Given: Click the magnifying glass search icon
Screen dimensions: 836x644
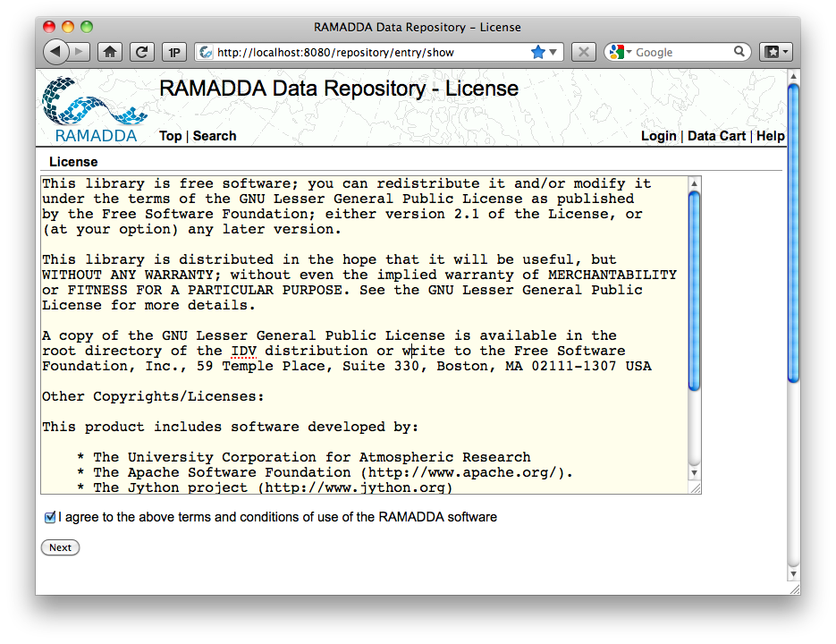Looking at the screenshot, I should pyautogui.click(x=739, y=52).
